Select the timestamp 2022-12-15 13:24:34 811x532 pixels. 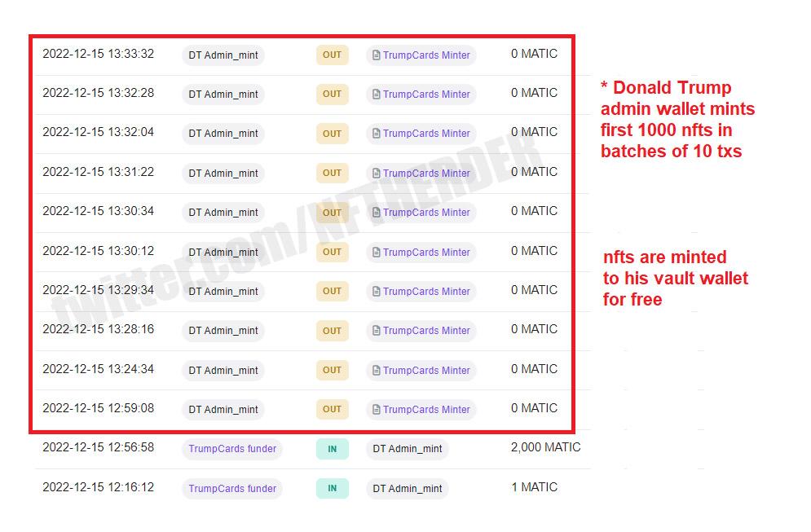point(98,369)
